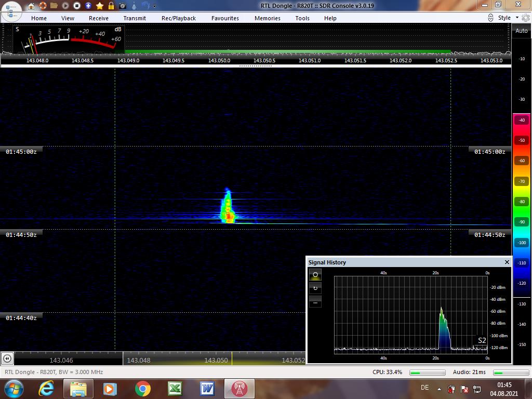Open Word from taskbar
532x399 pixels.
[x=207, y=389]
